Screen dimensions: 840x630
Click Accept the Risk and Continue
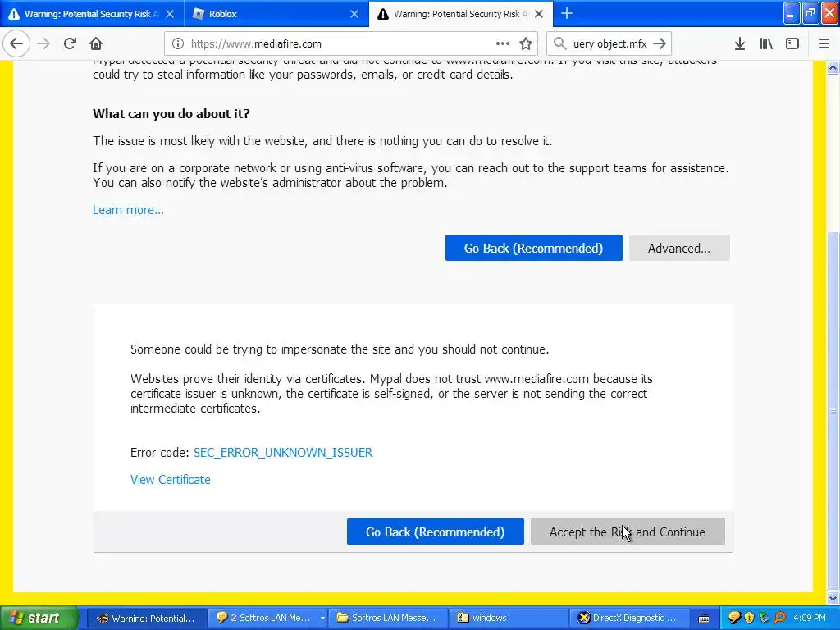point(628,532)
